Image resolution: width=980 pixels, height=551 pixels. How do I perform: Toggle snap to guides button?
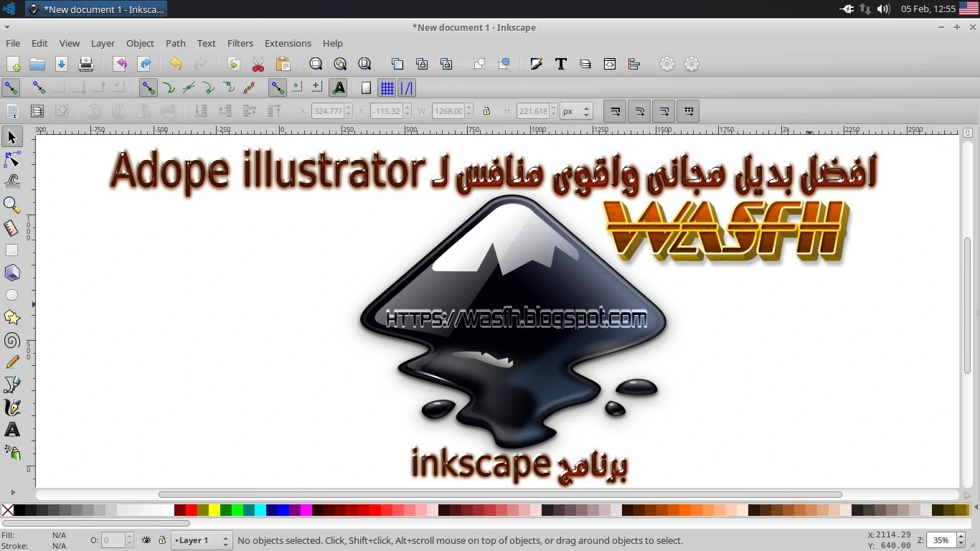tap(407, 88)
